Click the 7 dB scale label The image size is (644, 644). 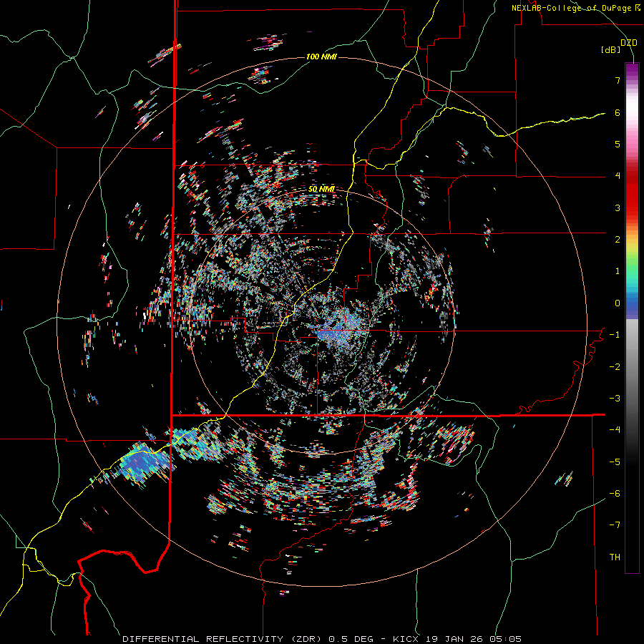coord(618,80)
